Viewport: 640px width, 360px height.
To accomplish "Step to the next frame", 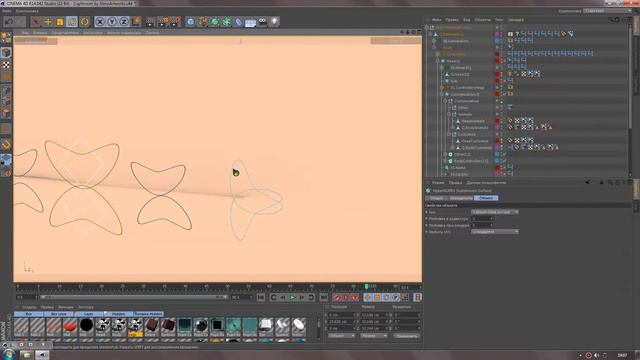I will [x=302, y=297].
